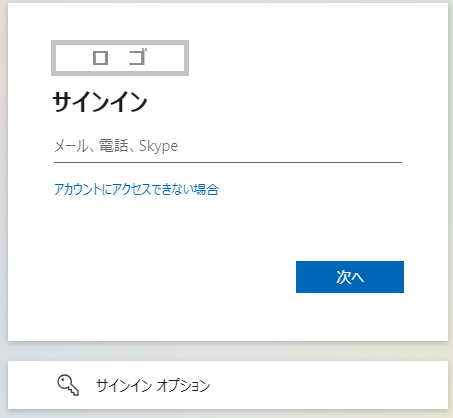Click the ロゴ placeholder image
Screen dimensions: 453x418
(120, 58)
